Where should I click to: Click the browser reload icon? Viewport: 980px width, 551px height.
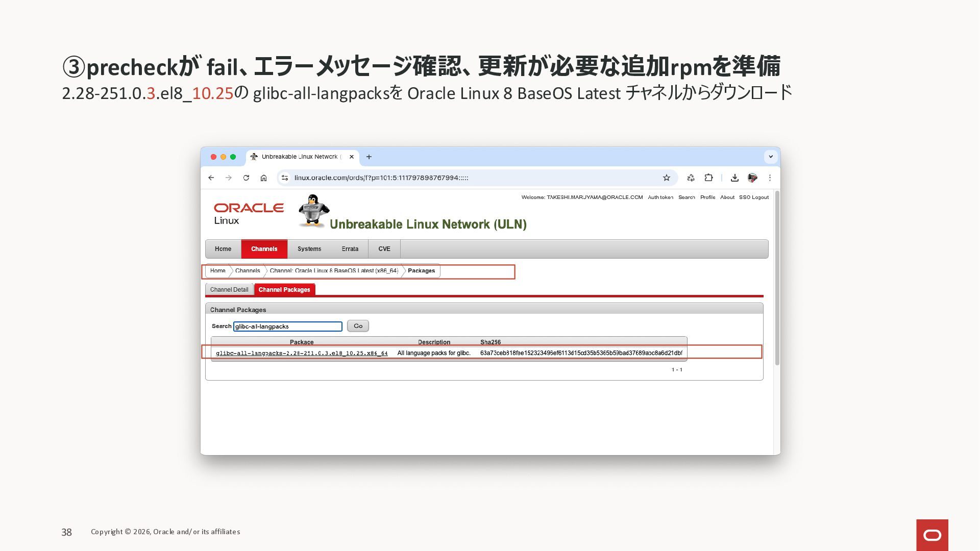(246, 178)
